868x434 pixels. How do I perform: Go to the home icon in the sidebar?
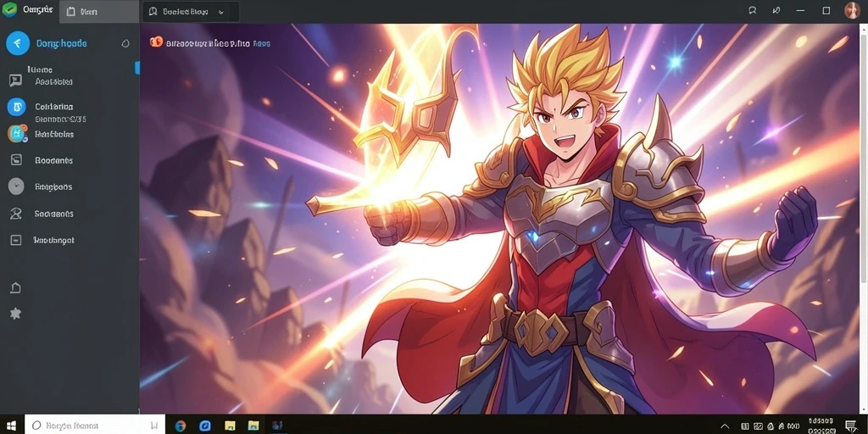pyautogui.click(x=15, y=287)
